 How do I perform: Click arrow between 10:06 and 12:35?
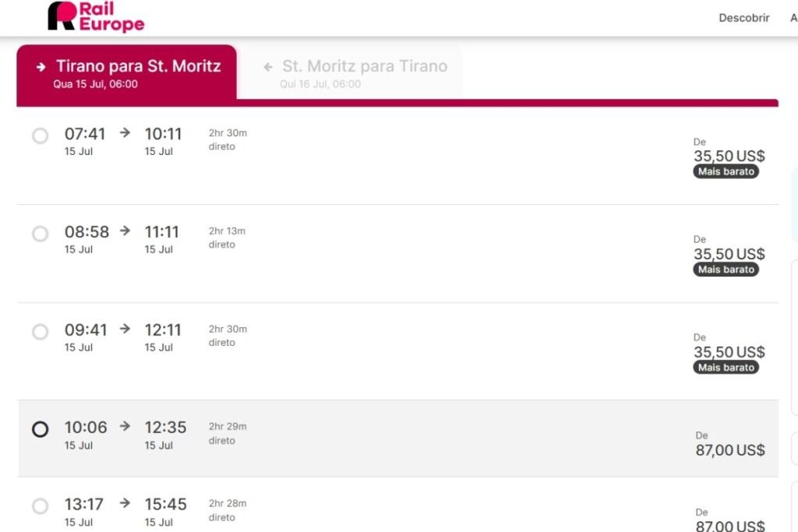[x=125, y=426]
